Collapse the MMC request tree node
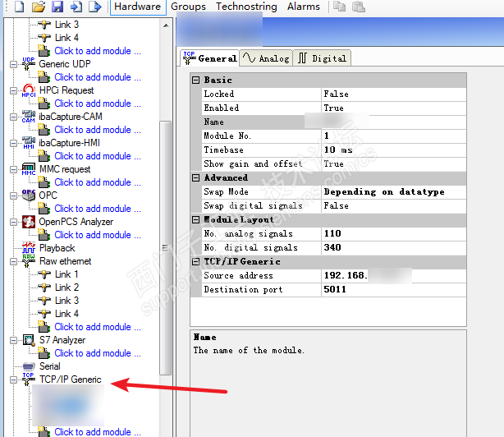504x437 pixels. [x=13, y=169]
